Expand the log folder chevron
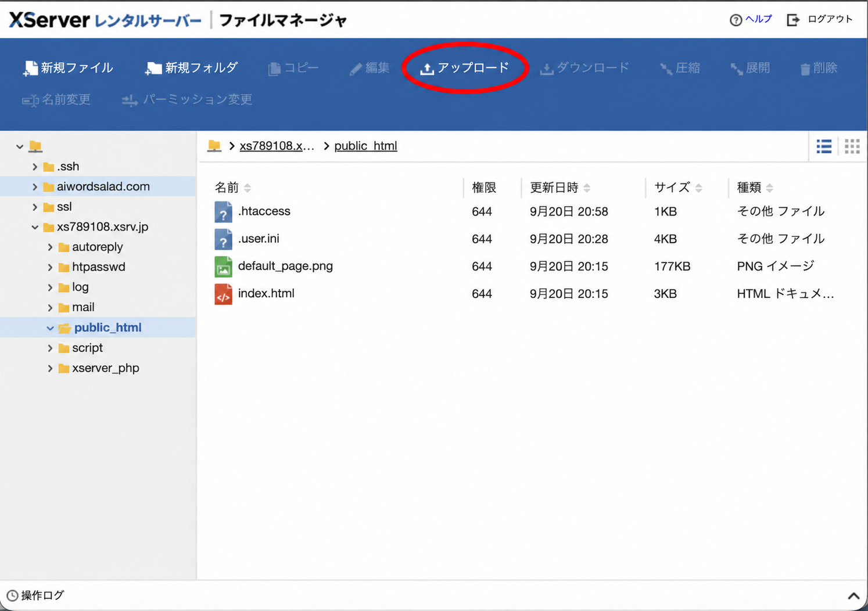Viewport: 868px width, 611px height. pyautogui.click(x=50, y=287)
